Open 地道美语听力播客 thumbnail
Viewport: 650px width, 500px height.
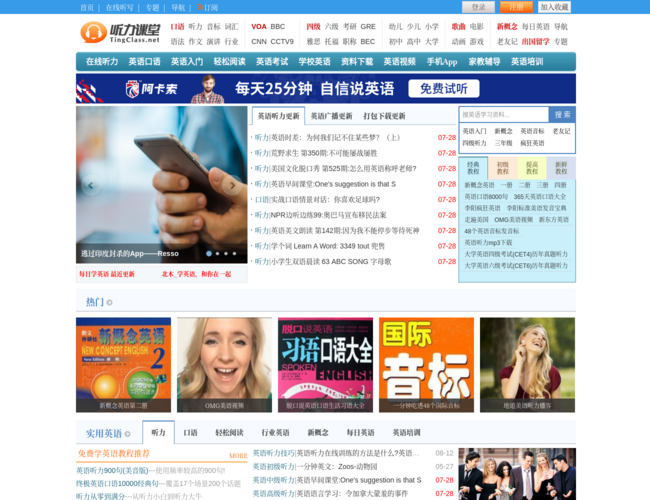[527, 365]
